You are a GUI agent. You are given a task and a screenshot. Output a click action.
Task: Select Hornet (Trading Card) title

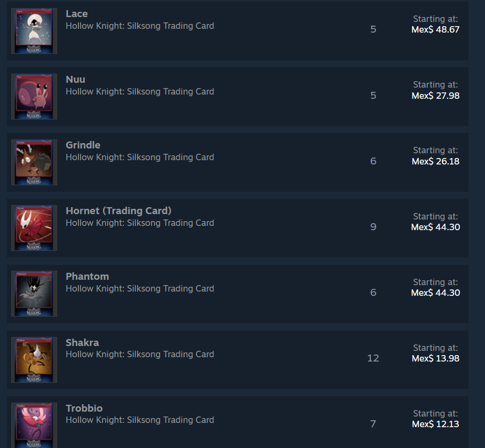118,211
